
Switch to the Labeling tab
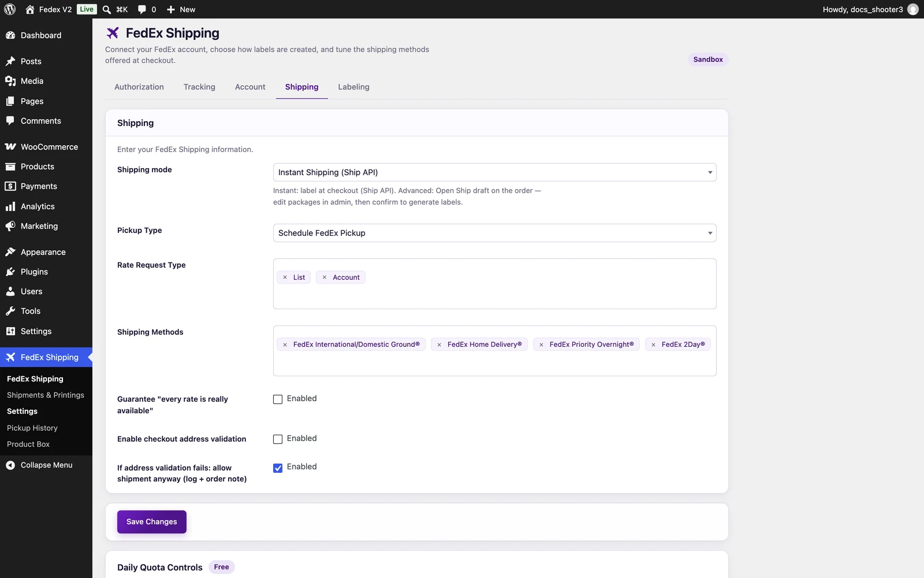(x=353, y=87)
